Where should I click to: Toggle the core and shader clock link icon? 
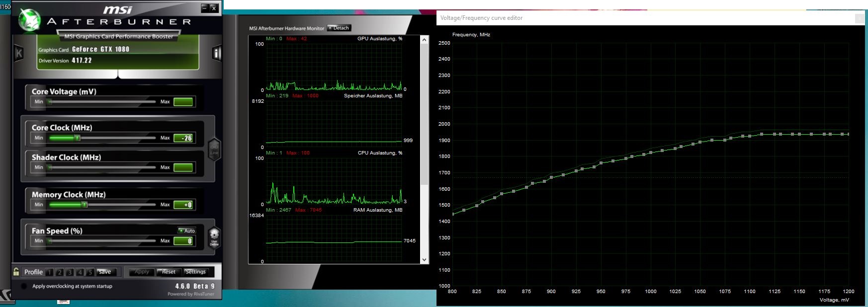(214, 149)
